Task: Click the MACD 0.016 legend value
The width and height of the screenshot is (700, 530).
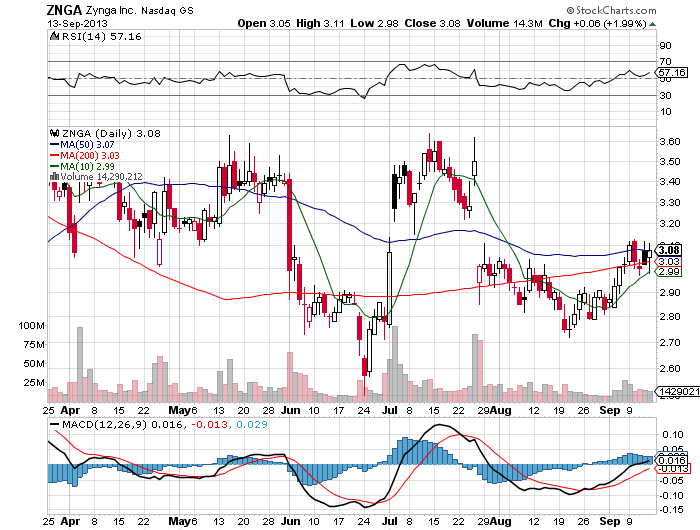Action: point(167,424)
